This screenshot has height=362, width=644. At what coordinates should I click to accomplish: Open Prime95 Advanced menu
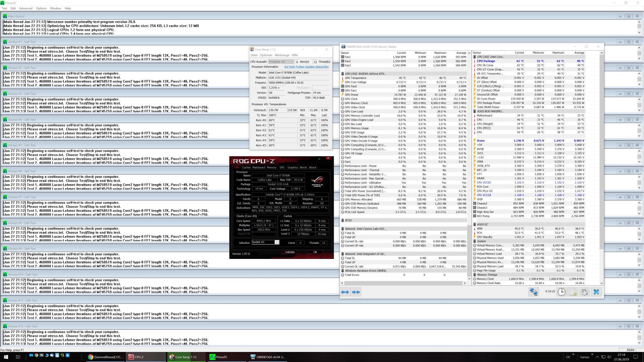pyautogui.click(x=25, y=8)
